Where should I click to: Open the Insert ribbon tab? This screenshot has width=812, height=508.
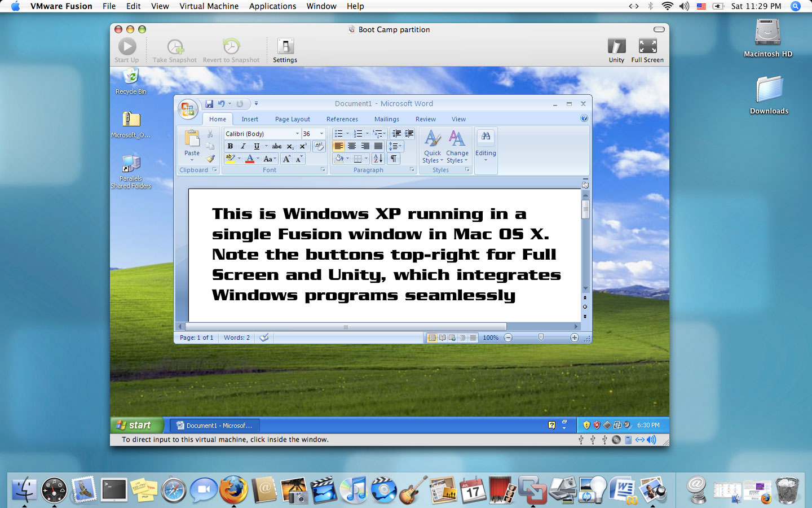coord(250,119)
